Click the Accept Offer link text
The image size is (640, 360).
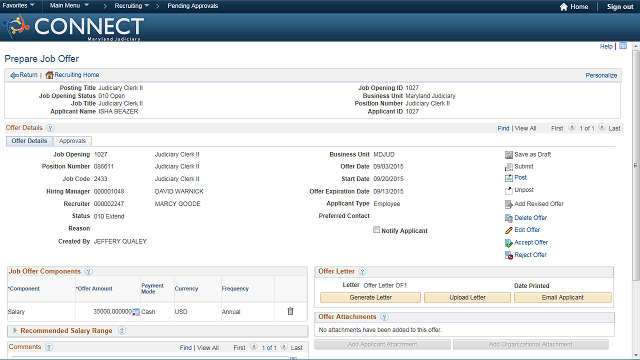[531, 242]
